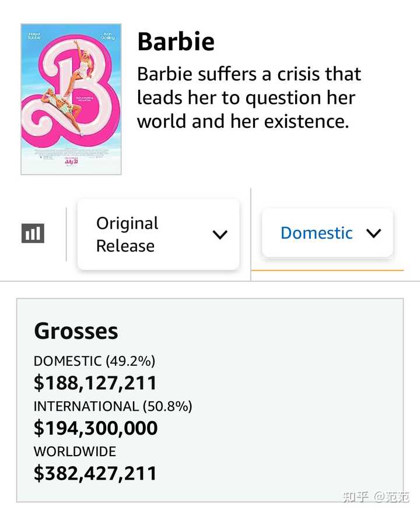Select the Barbie movie title
The width and height of the screenshot is (420, 514).
(176, 42)
